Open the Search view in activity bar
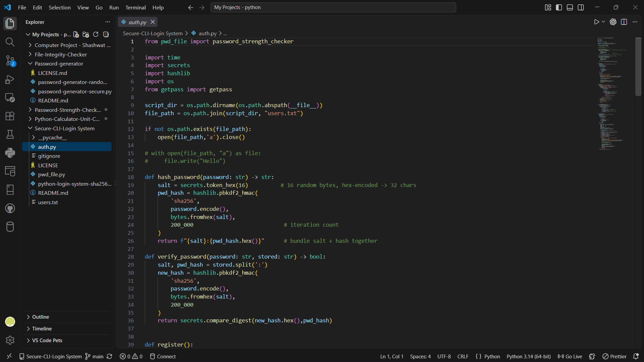The height and width of the screenshot is (362, 644). (10, 42)
